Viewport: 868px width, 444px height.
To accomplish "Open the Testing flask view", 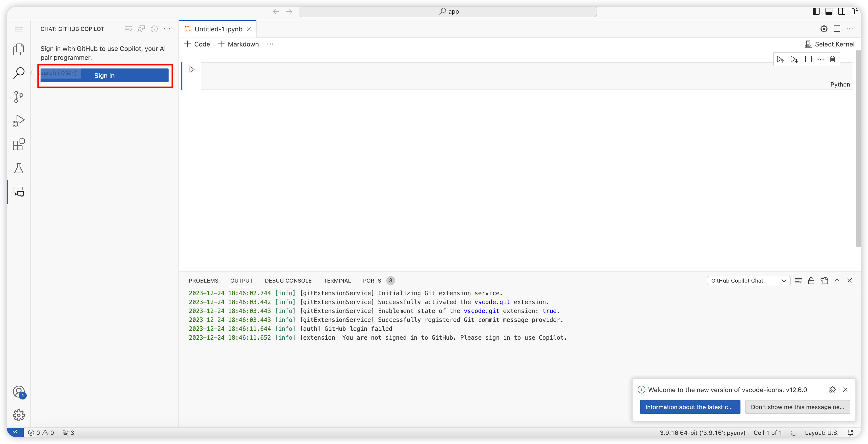I will 19,168.
